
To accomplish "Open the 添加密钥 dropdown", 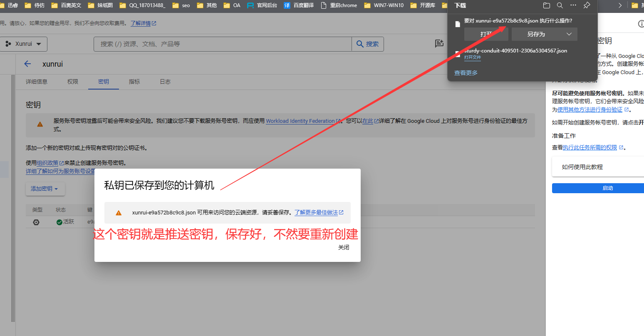I will (45, 189).
